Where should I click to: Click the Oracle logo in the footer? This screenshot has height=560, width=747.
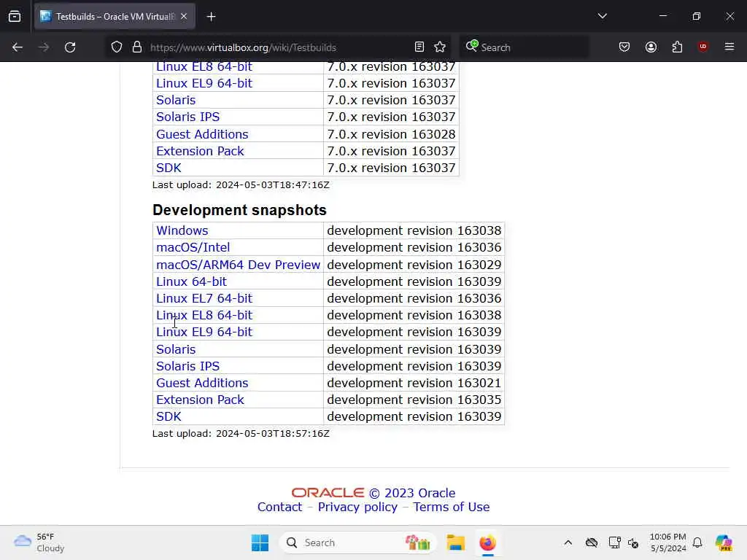[328, 493]
